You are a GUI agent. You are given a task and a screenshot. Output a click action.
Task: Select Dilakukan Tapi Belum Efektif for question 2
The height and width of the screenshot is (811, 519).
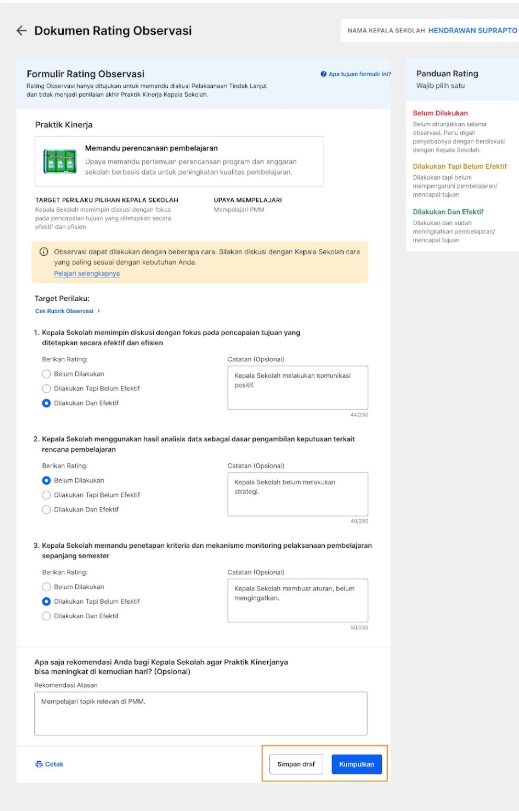click(46, 495)
